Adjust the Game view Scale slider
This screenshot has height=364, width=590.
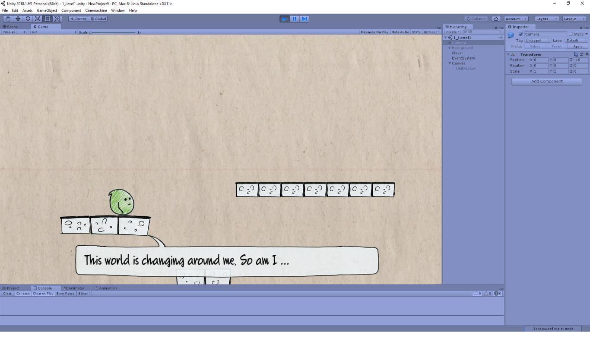(x=113, y=32)
